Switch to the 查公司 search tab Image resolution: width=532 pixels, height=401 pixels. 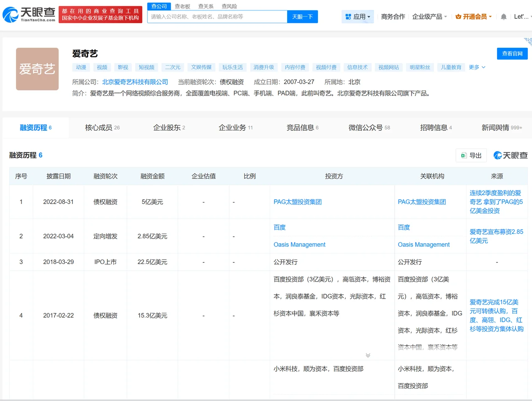point(159,6)
